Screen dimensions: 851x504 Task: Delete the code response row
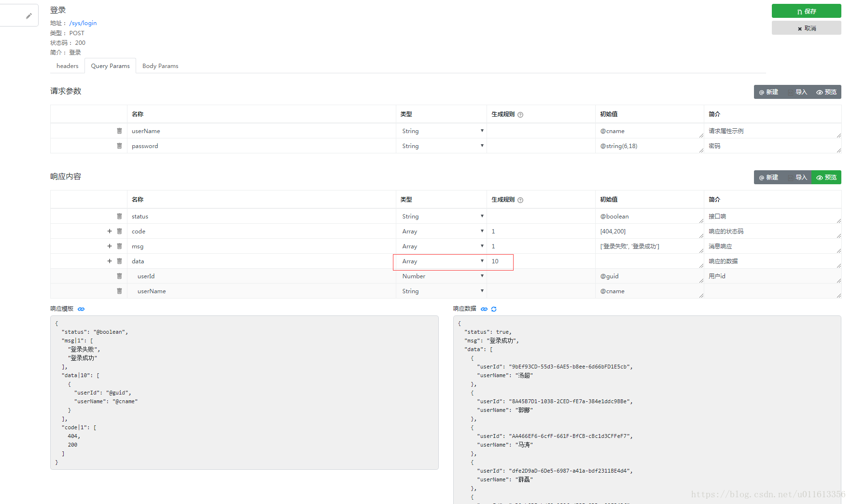119,231
